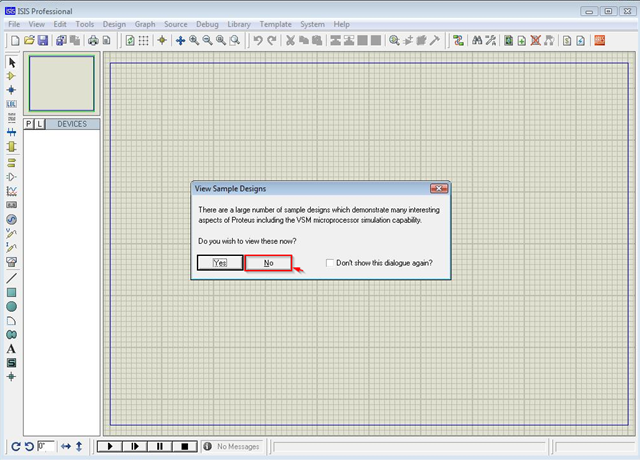Select the Component mode tool

11,76
